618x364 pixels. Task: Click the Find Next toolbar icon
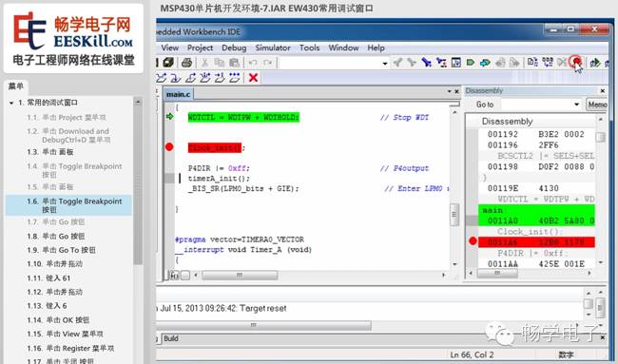pos(412,62)
